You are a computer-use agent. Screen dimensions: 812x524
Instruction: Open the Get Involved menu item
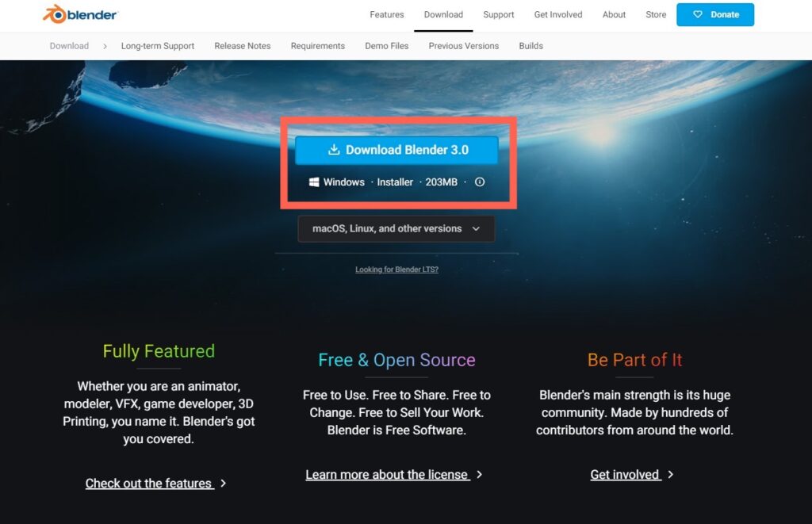(x=558, y=14)
